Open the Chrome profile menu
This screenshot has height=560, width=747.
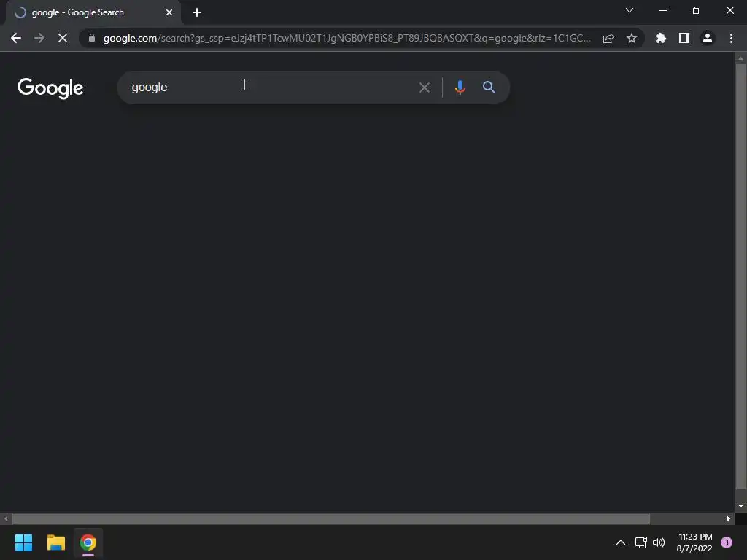pyautogui.click(x=708, y=38)
